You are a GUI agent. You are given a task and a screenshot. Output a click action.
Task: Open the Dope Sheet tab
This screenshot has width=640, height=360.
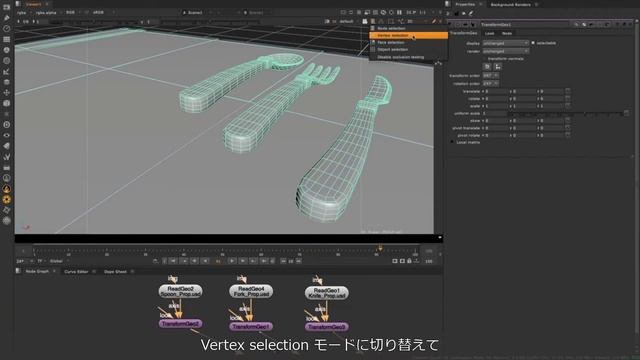point(115,271)
